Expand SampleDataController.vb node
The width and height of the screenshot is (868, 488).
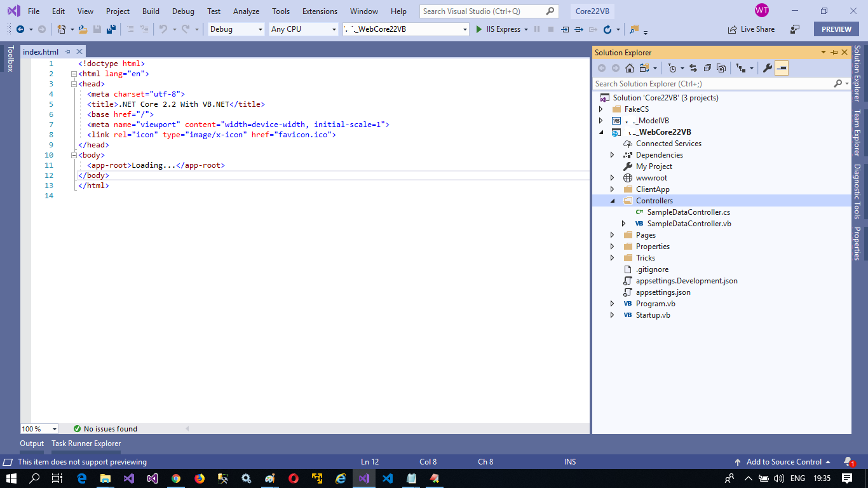pos(624,224)
